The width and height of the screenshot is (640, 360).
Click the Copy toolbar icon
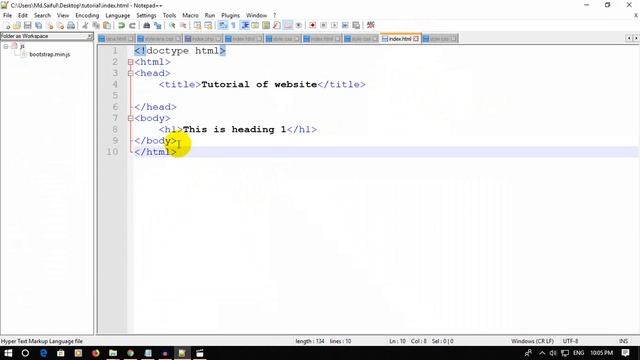tap(97, 25)
